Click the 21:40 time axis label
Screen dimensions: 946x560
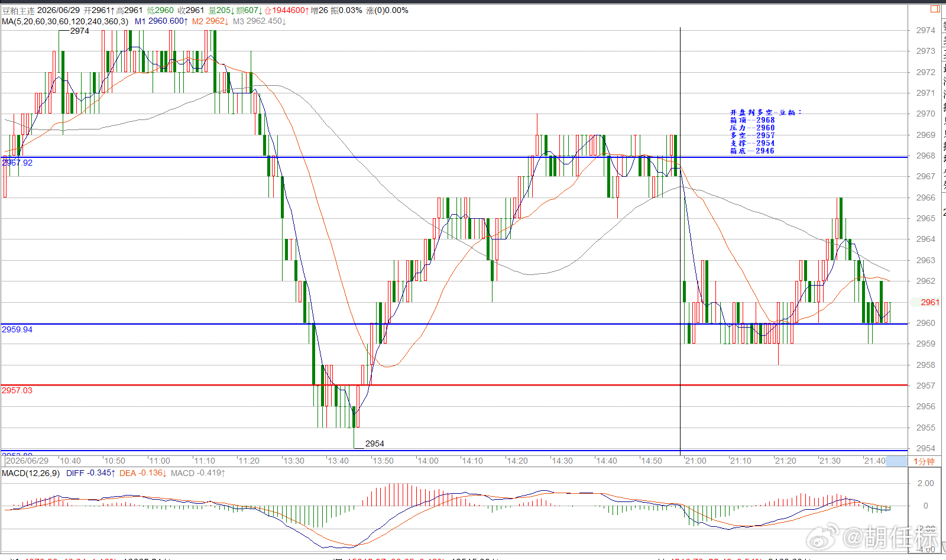pyautogui.click(x=875, y=461)
